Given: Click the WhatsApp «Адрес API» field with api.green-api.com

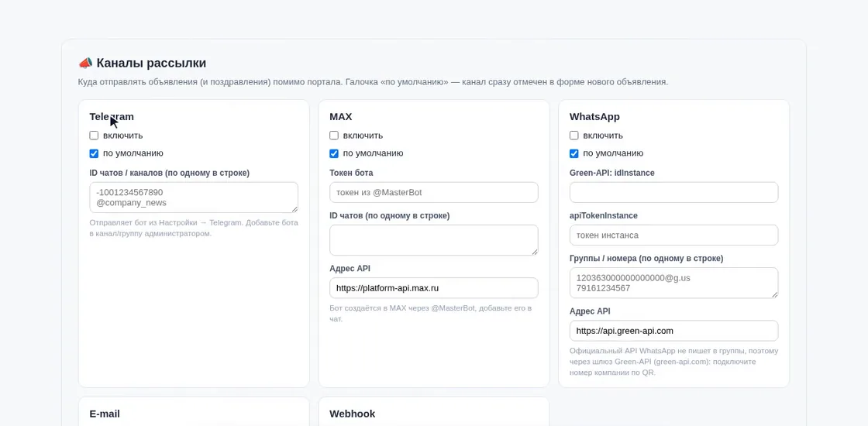Looking at the screenshot, I should click(x=673, y=331).
